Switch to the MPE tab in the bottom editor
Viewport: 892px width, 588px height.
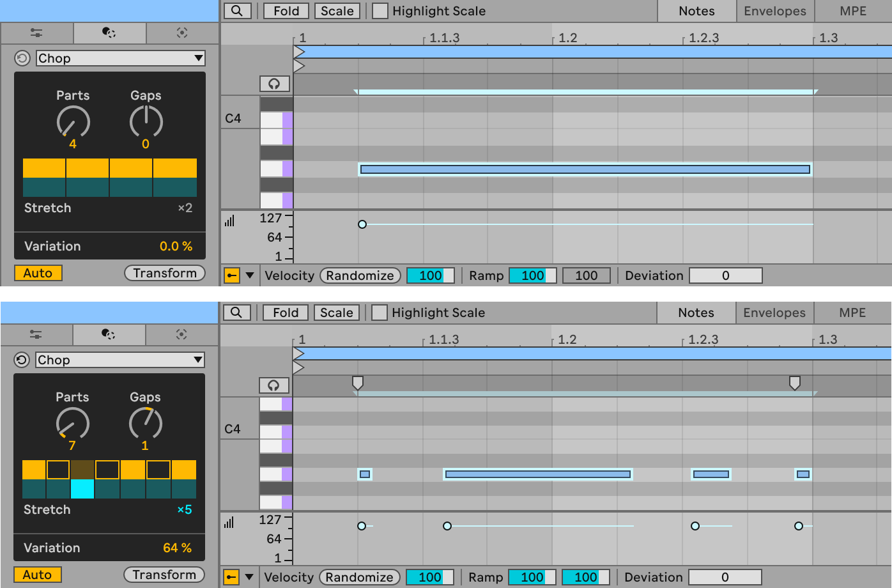click(x=852, y=313)
